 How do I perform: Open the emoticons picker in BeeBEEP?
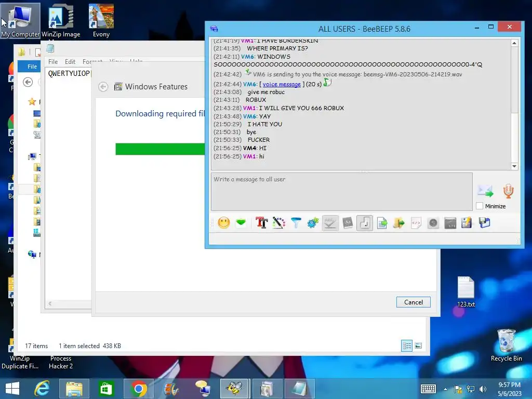pyautogui.click(x=223, y=223)
